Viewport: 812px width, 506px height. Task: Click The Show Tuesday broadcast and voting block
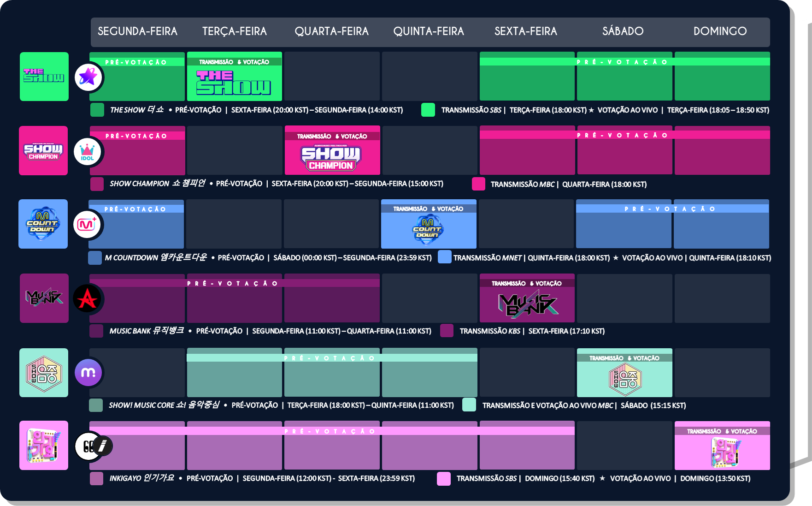(234, 77)
